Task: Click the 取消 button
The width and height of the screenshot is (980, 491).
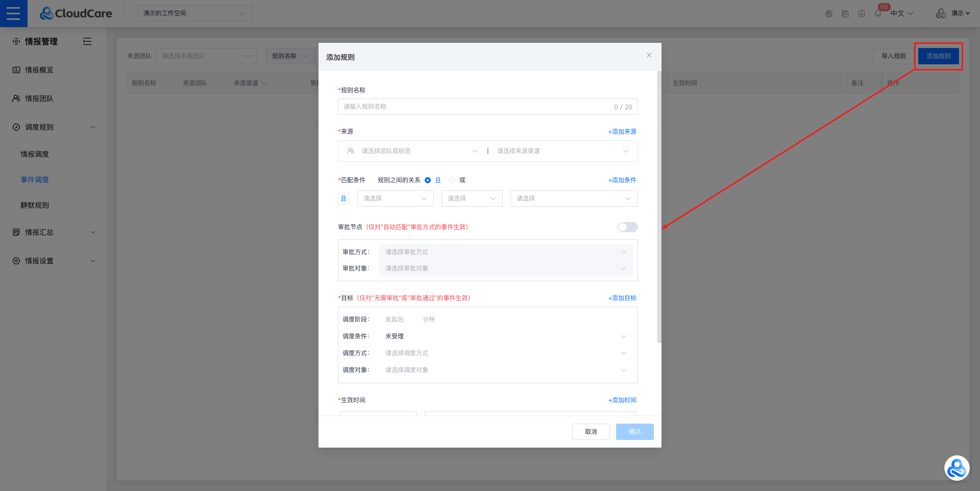Action: 591,432
